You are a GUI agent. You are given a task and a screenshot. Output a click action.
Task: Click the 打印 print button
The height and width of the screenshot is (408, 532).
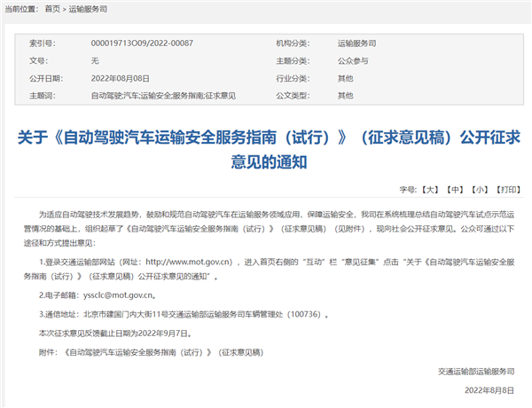(x=508, y=190)
